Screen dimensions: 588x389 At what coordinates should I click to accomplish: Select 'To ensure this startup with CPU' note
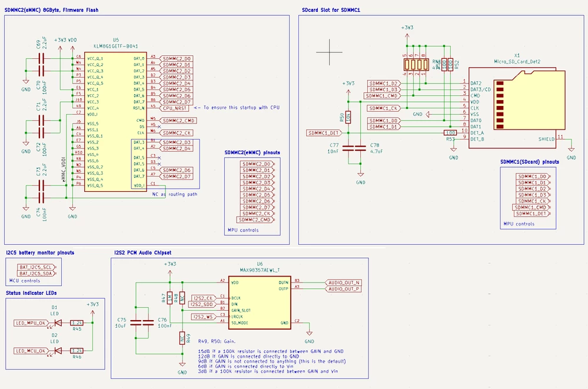(237, 108)
